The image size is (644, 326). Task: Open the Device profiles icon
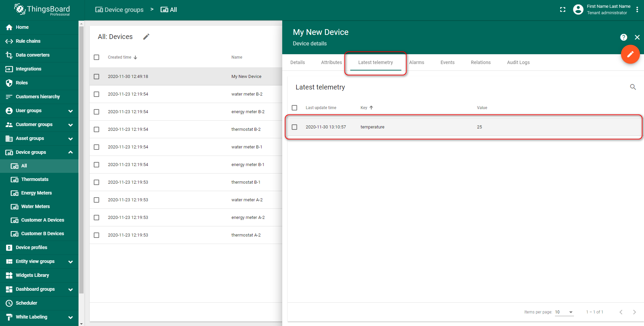(x=9, y=248)
